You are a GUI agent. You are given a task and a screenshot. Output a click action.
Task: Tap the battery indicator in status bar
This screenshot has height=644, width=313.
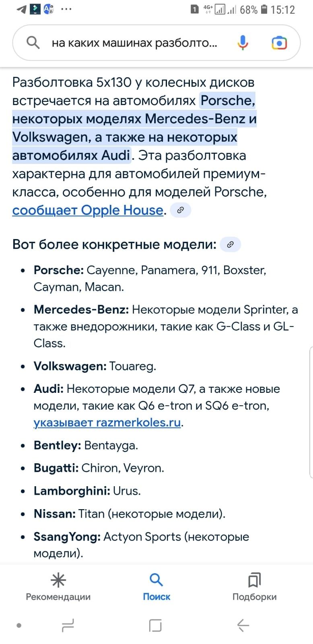coord(264,9)
